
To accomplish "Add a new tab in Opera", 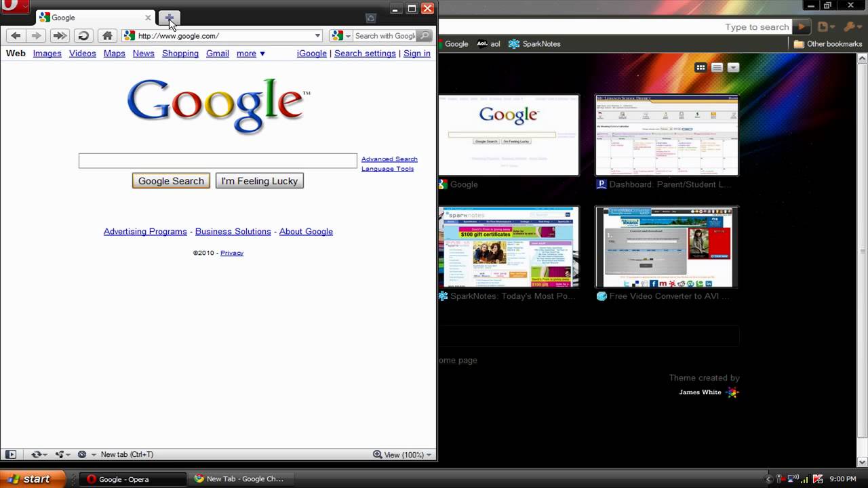I will [170, 18].
